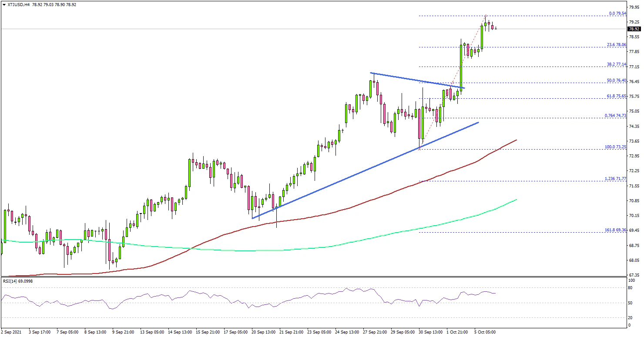Viewport: 644px width, 337px height.
Task: Click the RSI(14) indicator label
Action: [x=18, y=281]
